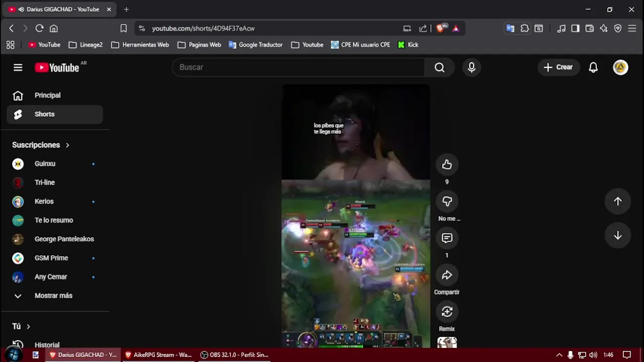This screenshot has height=362, width=644.
Task: Open the Brave VPN shield icon
Action: pyautogui.click(x=618, y=29)
